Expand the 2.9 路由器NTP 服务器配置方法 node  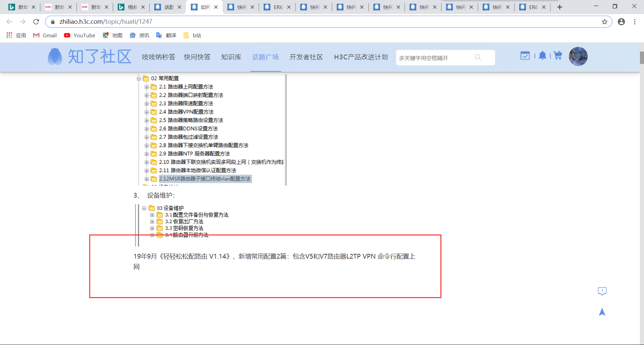pyautogui.click(x=147, y=154)
